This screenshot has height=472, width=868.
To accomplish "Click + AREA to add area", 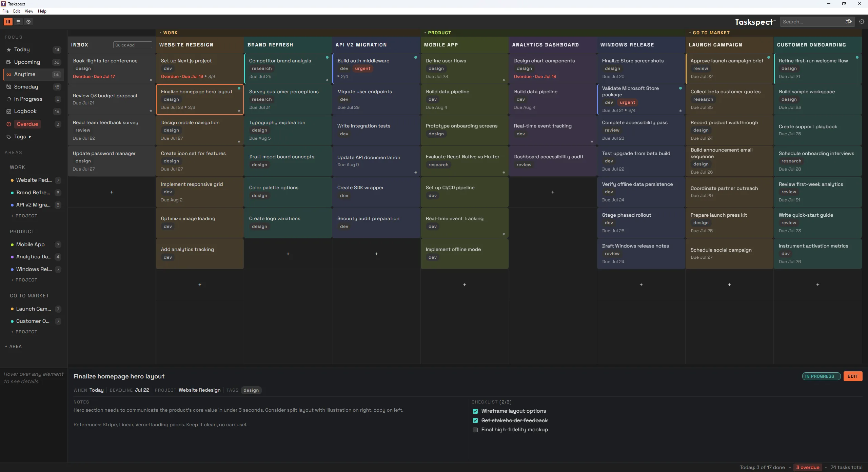I will coord(14,347).
